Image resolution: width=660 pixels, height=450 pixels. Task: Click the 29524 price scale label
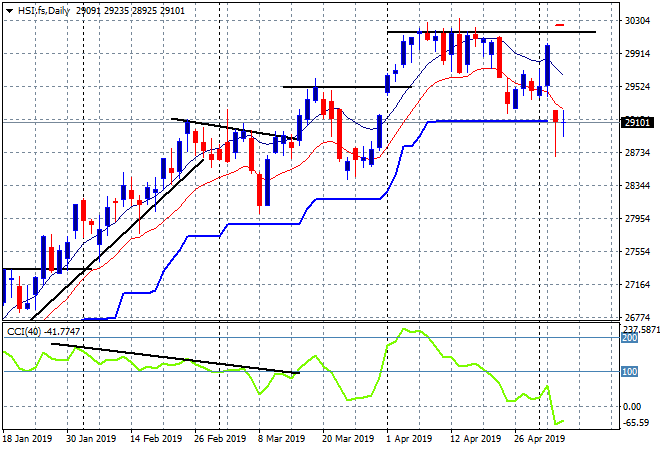[x=637, y=86]
